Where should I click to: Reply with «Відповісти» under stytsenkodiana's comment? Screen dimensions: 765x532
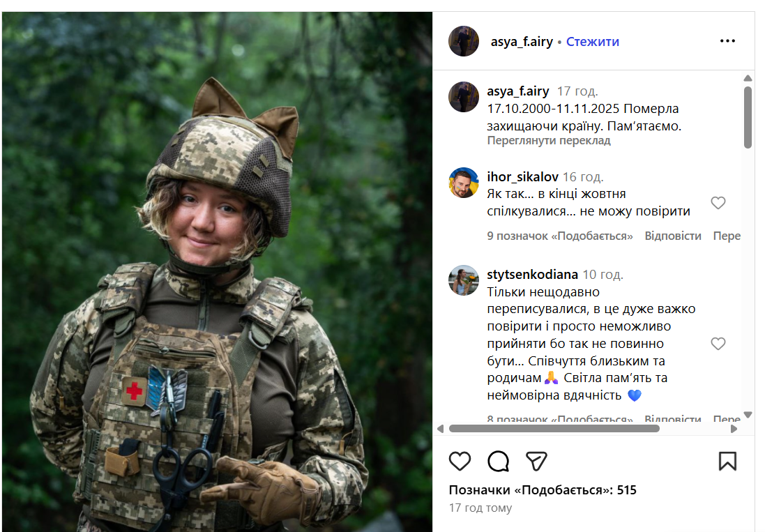pyautogui.click(x=675, y=419)
